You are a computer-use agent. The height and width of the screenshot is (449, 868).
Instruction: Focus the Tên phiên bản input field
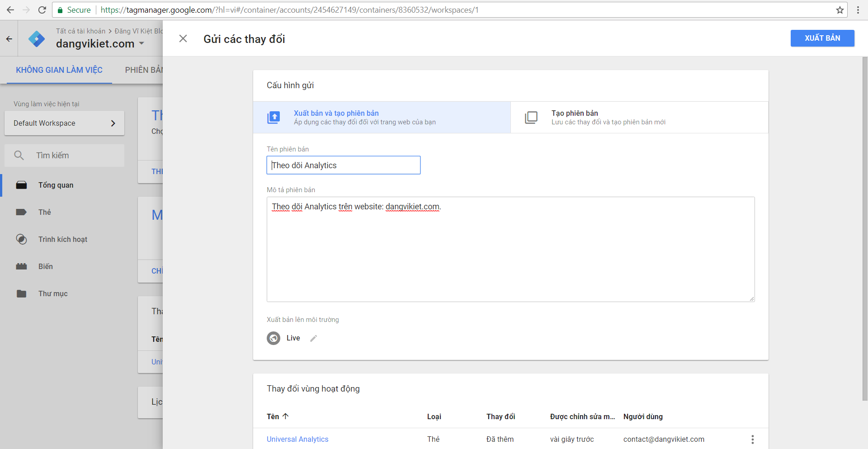(x=344, y=165)
